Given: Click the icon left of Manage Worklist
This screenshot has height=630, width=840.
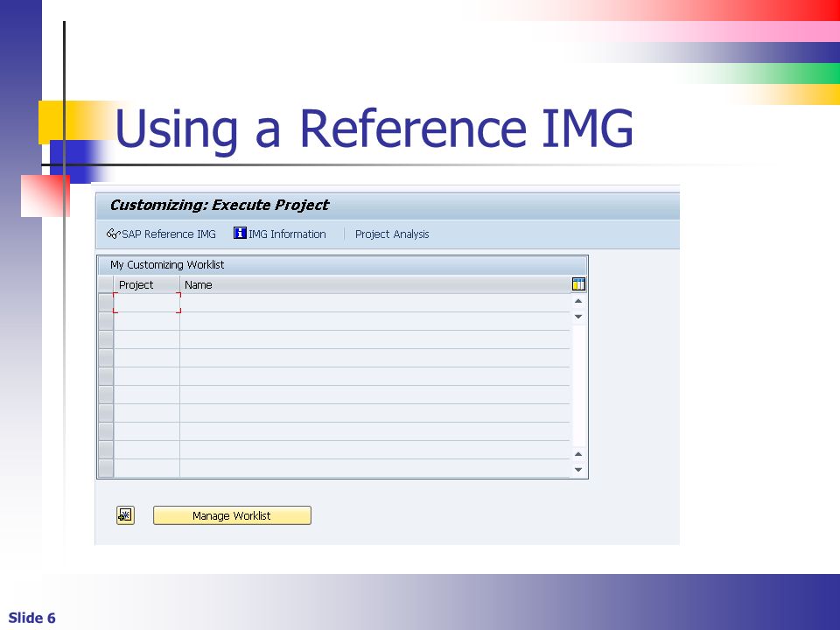Looking at the screenshot, I should coord(125,515).
